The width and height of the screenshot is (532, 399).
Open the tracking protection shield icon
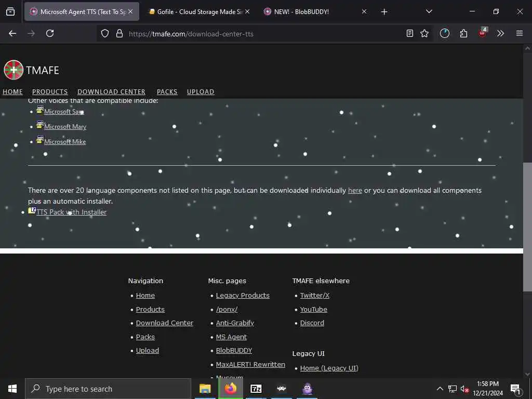coord(105,34)
